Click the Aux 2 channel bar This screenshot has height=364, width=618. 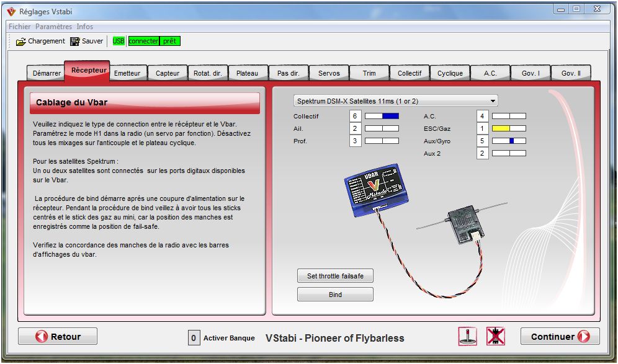(x=509, y=153)
